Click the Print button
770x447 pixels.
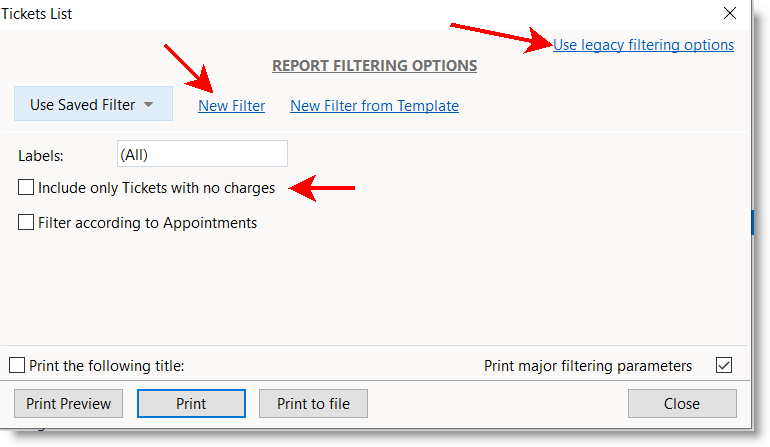tap(191, 404)
